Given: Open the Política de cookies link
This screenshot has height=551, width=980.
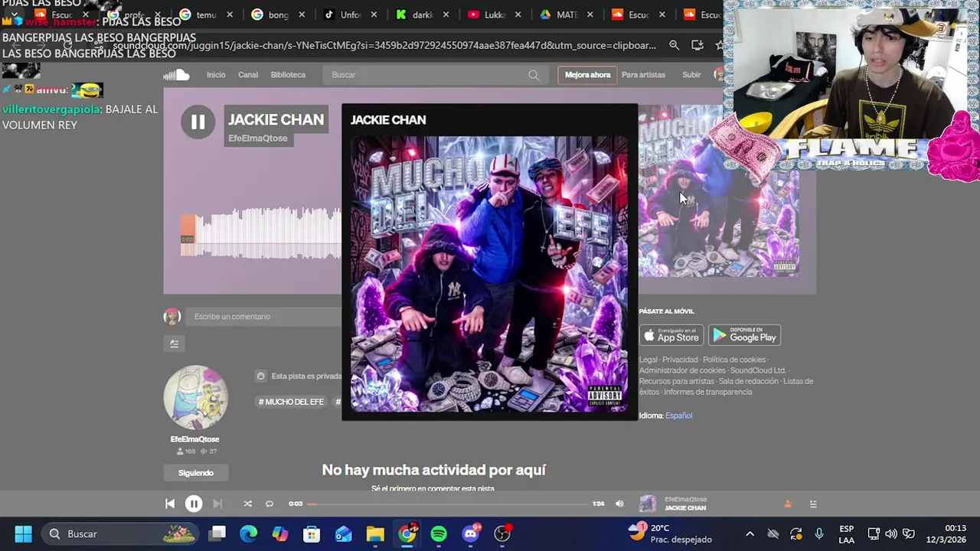Looking at the screenshot, I should click(x=734, y=360).
